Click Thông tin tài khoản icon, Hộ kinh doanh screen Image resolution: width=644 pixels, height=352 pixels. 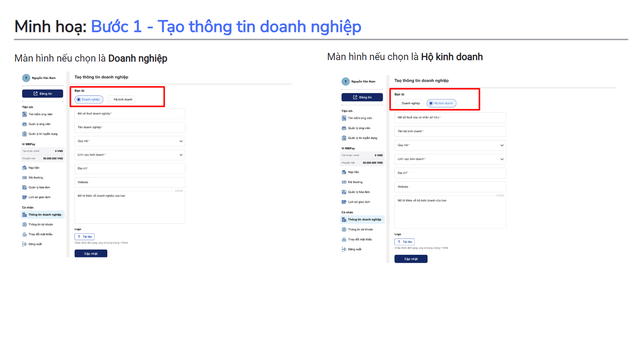tap(344, 229)
